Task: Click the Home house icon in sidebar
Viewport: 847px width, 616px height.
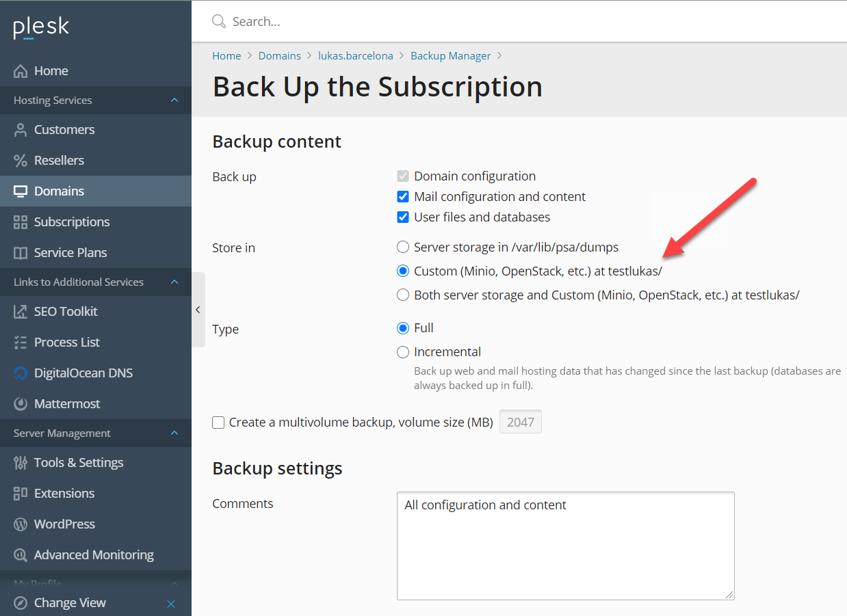Action: click(x=21, y=71)
